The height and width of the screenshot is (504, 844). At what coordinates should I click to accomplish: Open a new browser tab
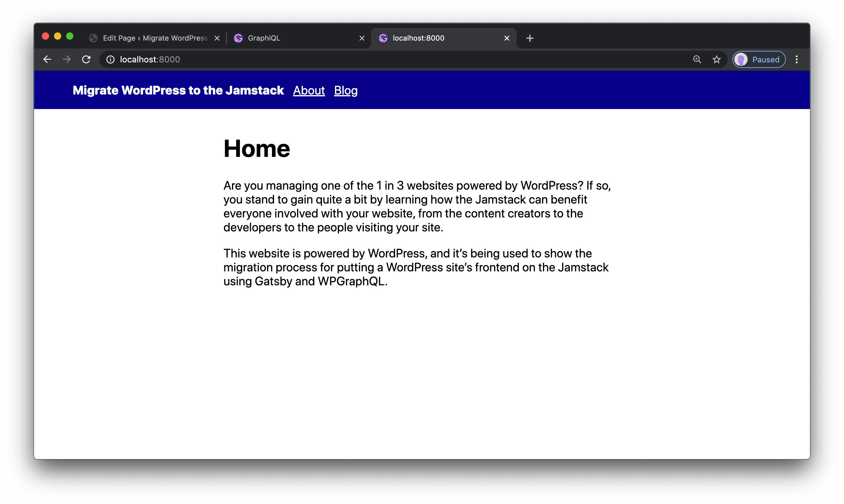[x=530, y=38]
